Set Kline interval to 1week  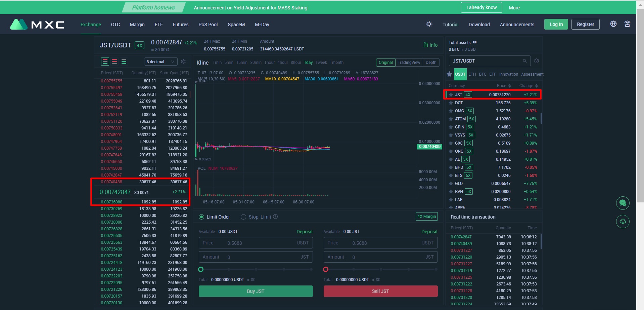tap(321, 63)
